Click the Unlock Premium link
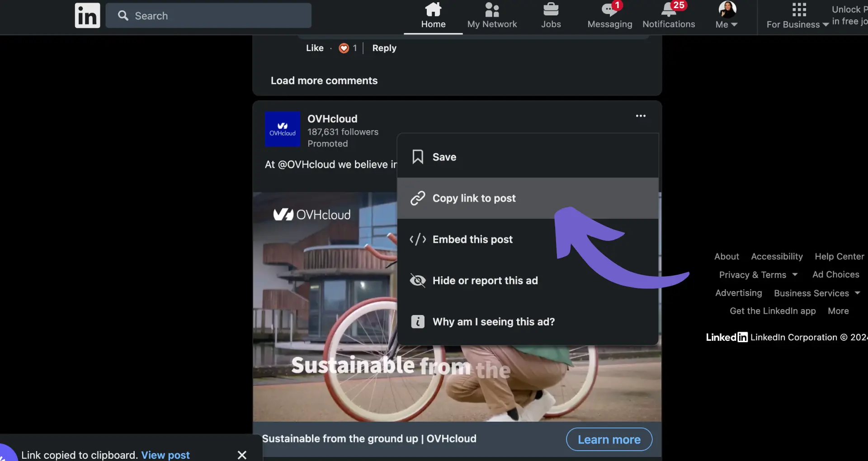The height and width of the screenshot is (461, 868). click(x=850, y=15)
